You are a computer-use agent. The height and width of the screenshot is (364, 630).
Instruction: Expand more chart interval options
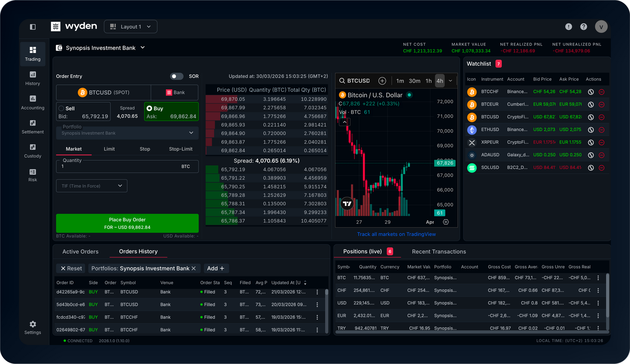pos(450,81)
